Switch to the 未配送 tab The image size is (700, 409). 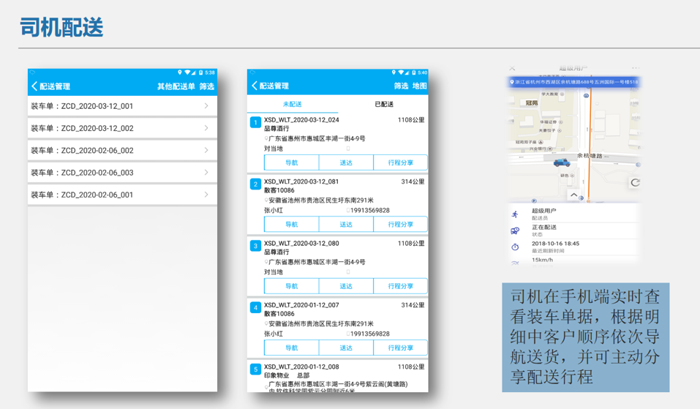(292, 104)
